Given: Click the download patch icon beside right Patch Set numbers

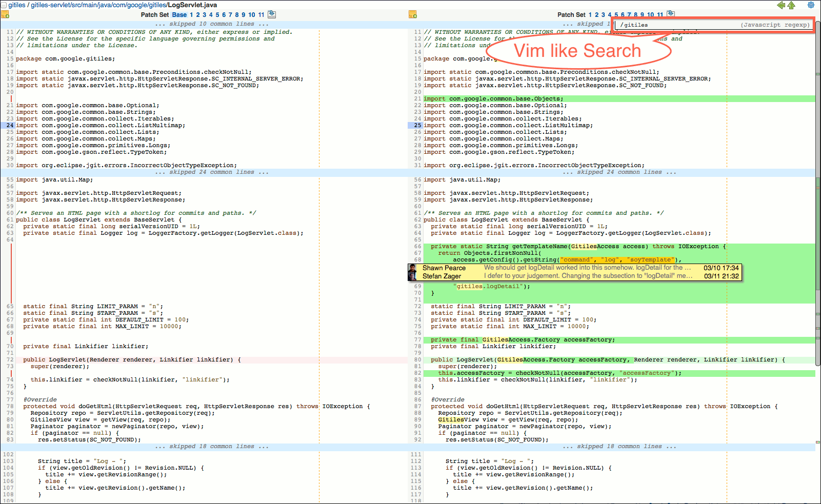Looking at the screenshot, I should tap(671, 14).
